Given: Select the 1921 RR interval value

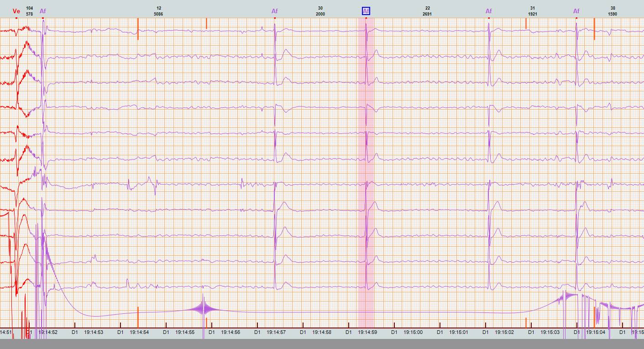Looking at the screenshot, I should (533, 14).
